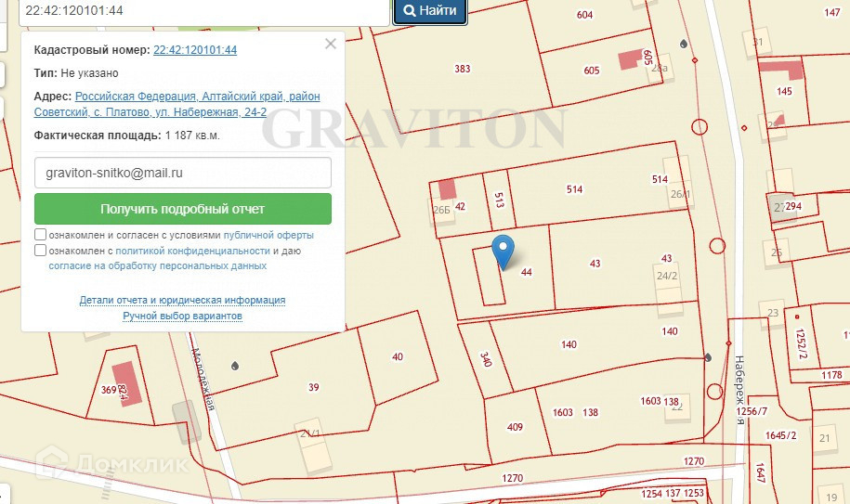The height and width of the screenshot is (504, 850).
Task: Click Ручной выбор вариантов link
Action: tap(182, 316)
